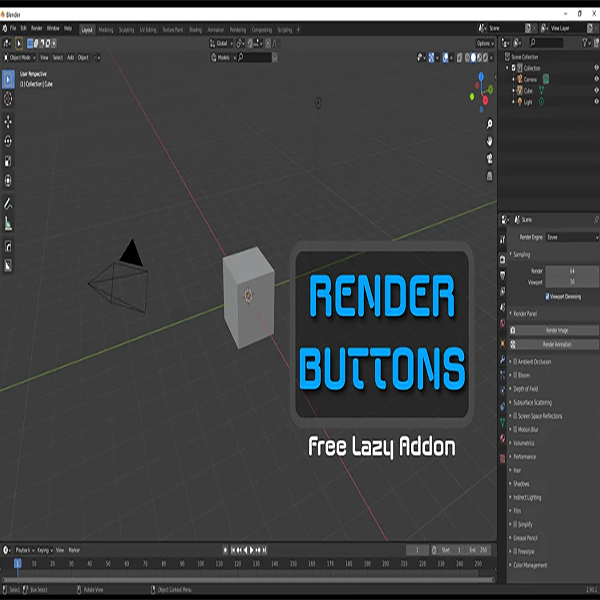Open the Playback dropdown in timeline

25,550
